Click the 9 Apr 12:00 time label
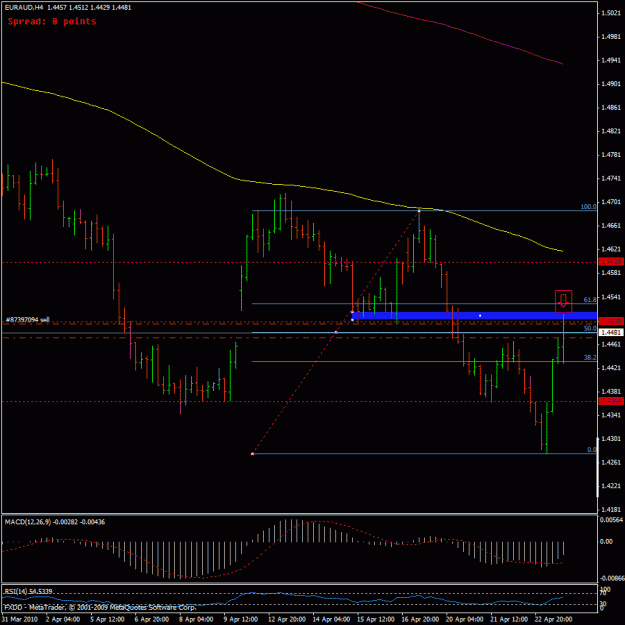Image resolution: width=625 pixels, height=625 pixels. point(241,619)
